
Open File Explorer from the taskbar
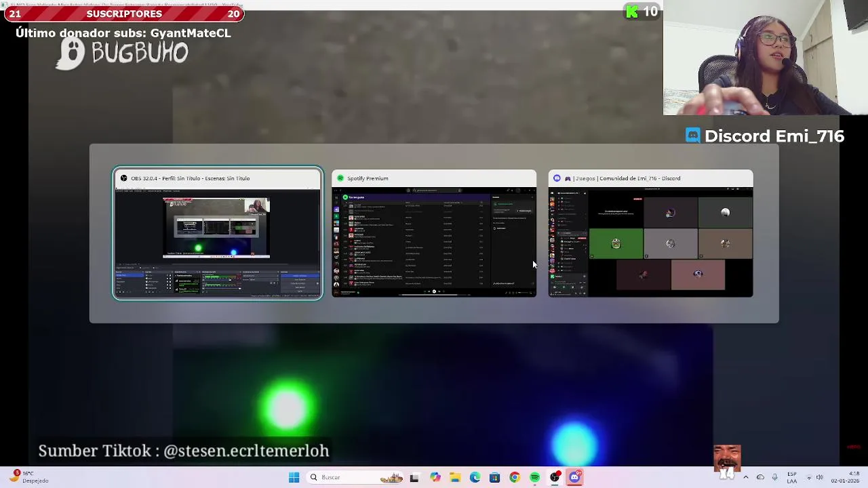(x=455, y=477)
